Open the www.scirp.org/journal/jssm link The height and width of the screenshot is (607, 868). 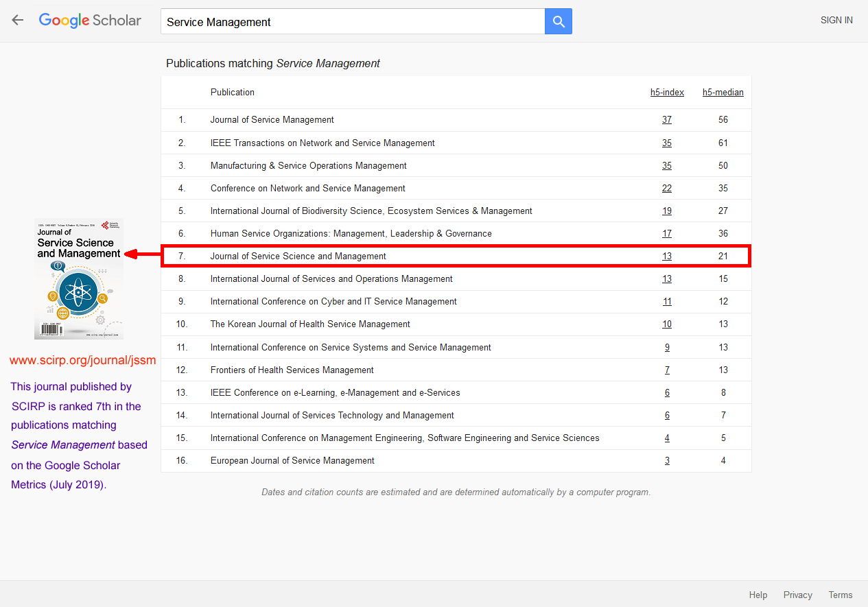pyautogui.click(x=82, y=360)
